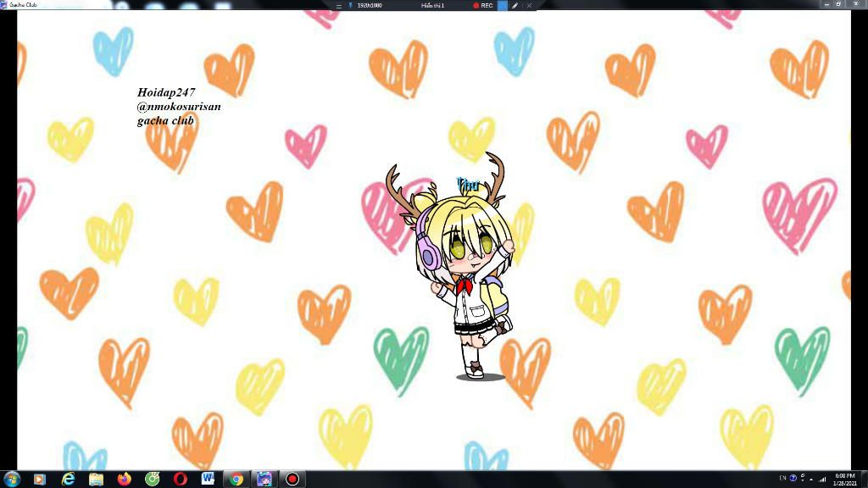Open Microsoft Word from the taskbar

[x=209, y=479]
